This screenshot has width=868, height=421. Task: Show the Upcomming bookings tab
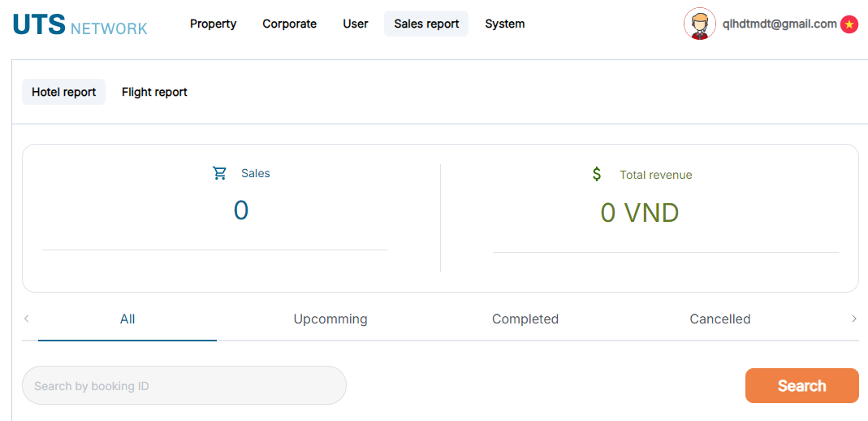[x=330, y=319]
